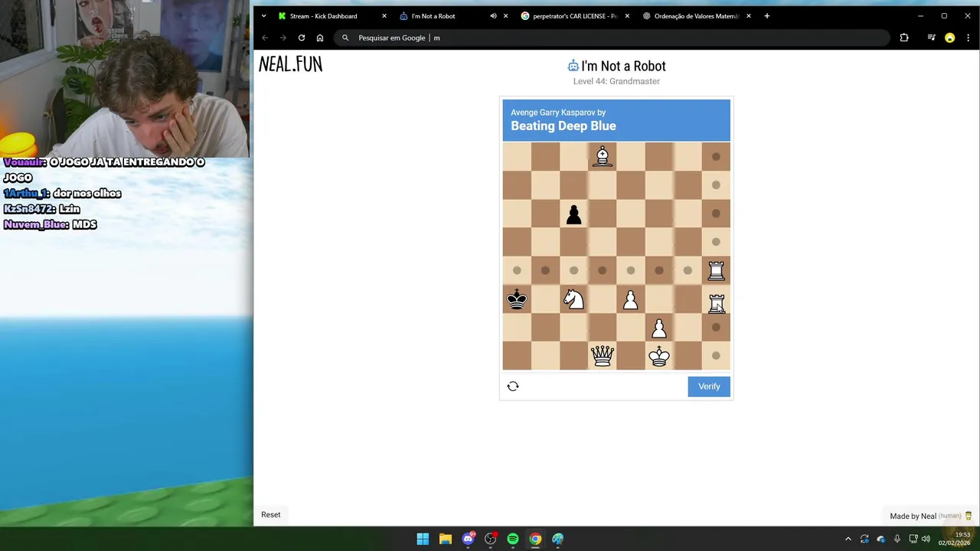This screenshot has height=551, width=980.
Task: Move rook to bottom-right corner dot
Action: (716, 356)
